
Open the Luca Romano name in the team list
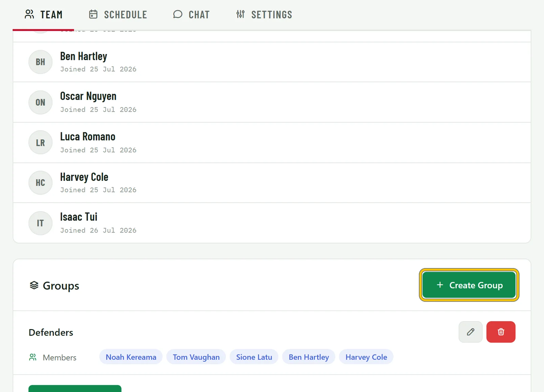point(88,136)
